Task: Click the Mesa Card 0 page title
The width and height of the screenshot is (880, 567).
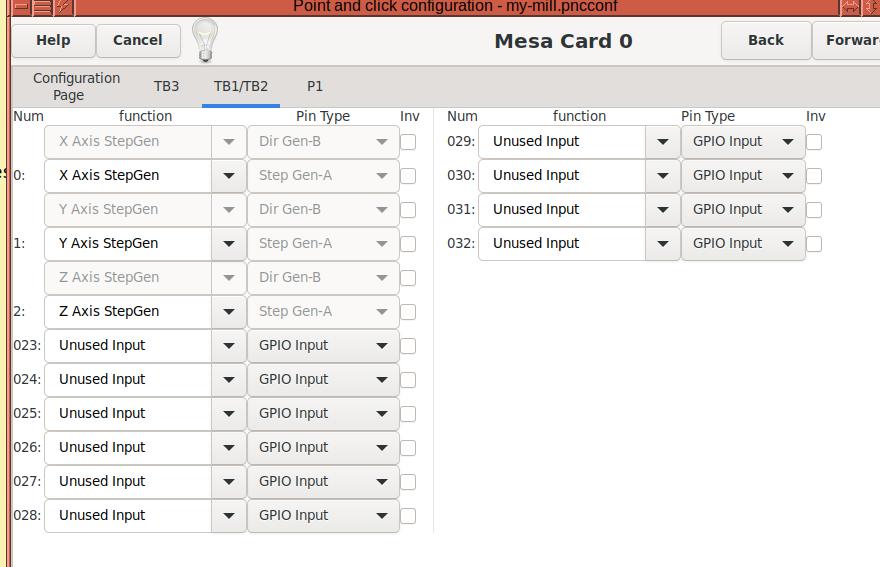Action: point(563,41)
